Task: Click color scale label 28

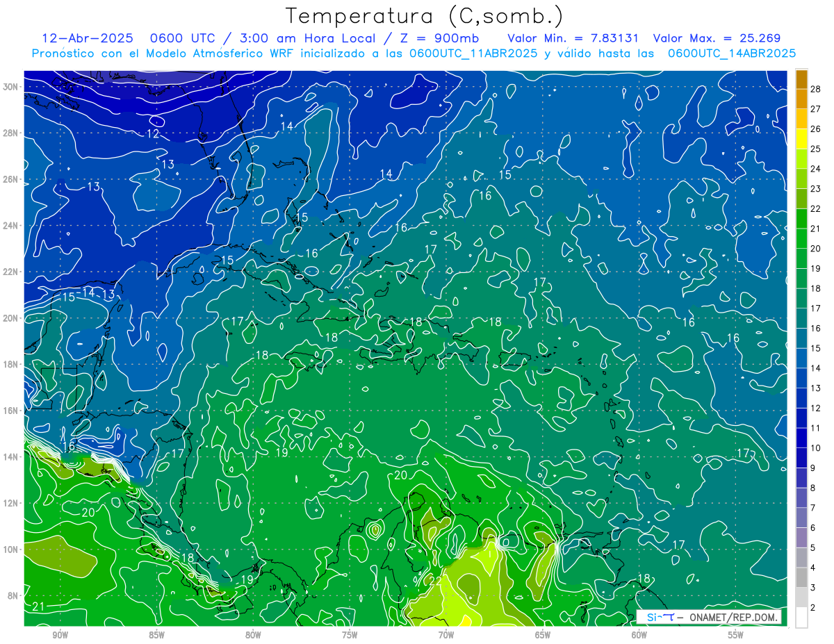Action: click(815, 89)
